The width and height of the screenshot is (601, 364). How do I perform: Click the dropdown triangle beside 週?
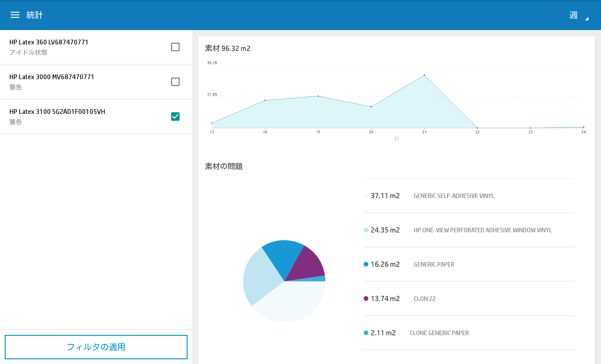[x=587, y=19]
